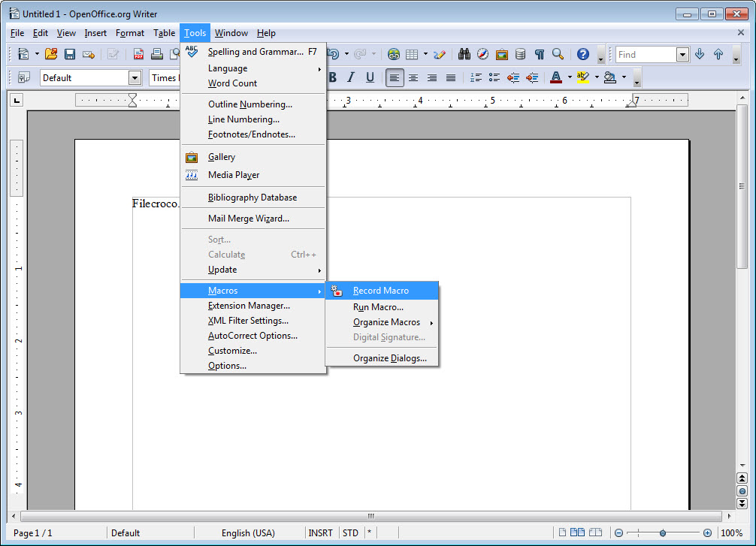The image size is (756, 546).
Task: Open OpenOffice.org Help question mark icon
Action: pos(583,54)
